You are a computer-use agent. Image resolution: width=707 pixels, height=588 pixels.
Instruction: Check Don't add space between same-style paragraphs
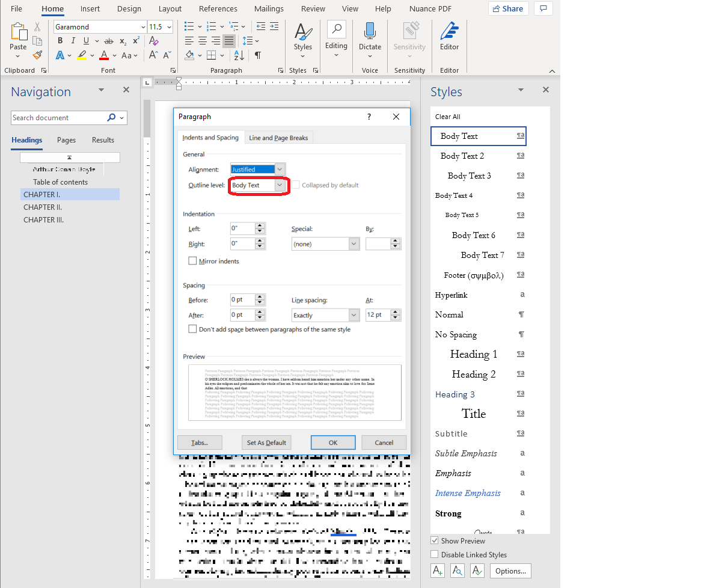pyautogui.click(x=192, y=329)
